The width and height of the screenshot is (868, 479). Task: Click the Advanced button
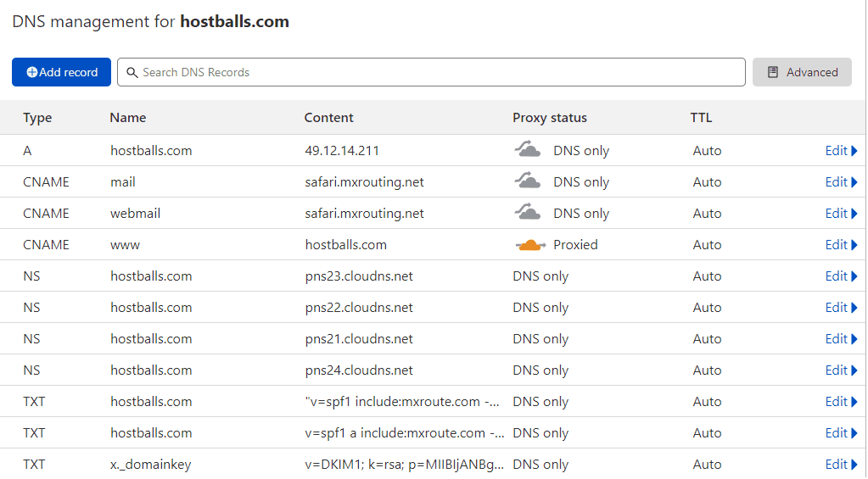point(802,73)
